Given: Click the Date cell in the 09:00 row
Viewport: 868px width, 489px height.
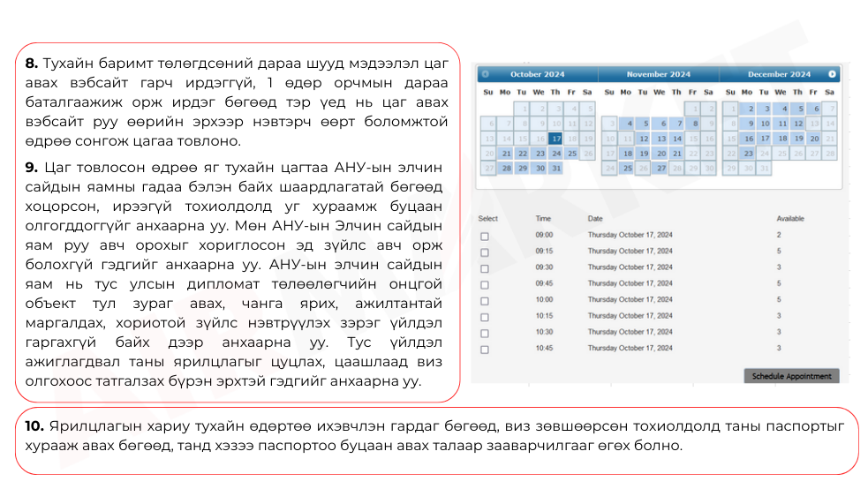Looking at the screenshot, I should pos(630,235).
